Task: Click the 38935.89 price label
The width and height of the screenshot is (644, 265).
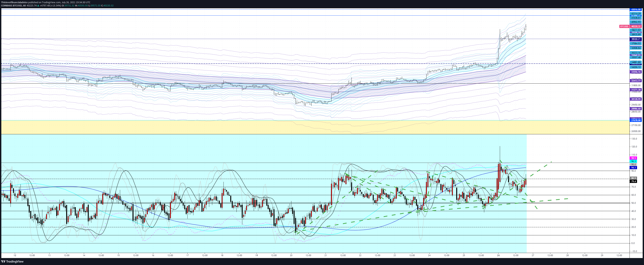Action: coord(636,35)
